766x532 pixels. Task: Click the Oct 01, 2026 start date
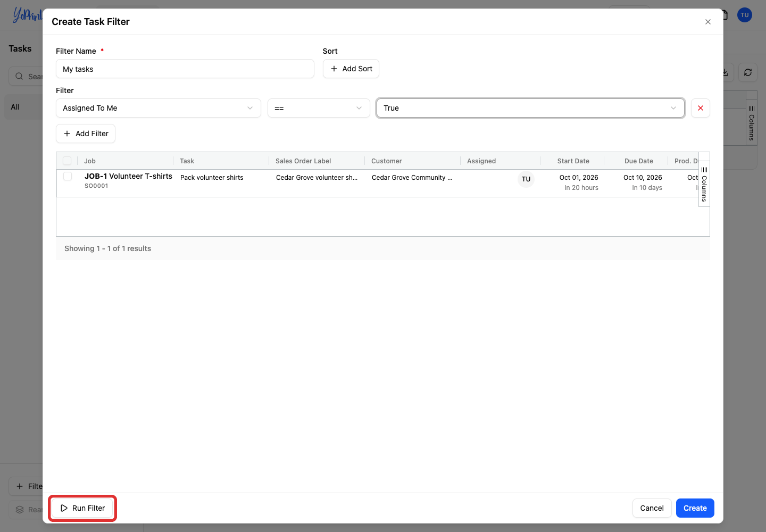pyautogui.click(x=579, y=178)
